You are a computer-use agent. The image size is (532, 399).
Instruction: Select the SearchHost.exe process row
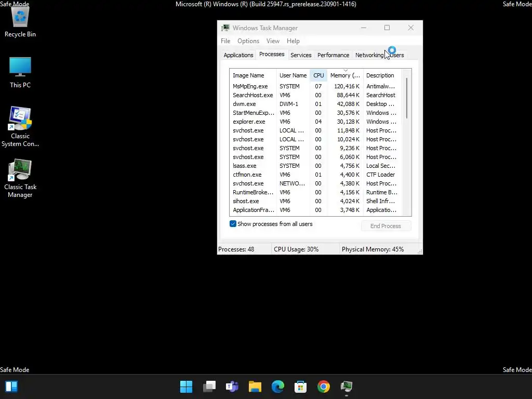[315, 95]
